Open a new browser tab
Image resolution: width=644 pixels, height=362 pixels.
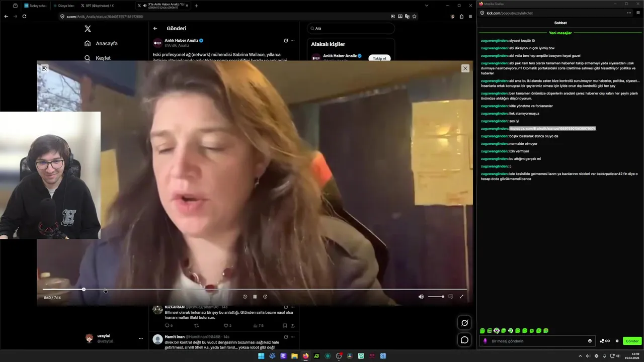[196, 6]
